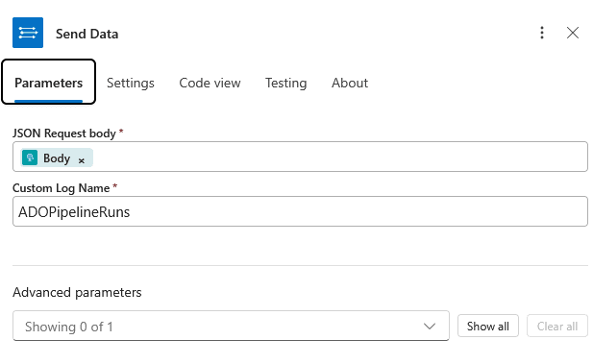The height and width of the screenshot is (364, 593).
Task: Go to the Testing tab
Action: tap(285, 83)
